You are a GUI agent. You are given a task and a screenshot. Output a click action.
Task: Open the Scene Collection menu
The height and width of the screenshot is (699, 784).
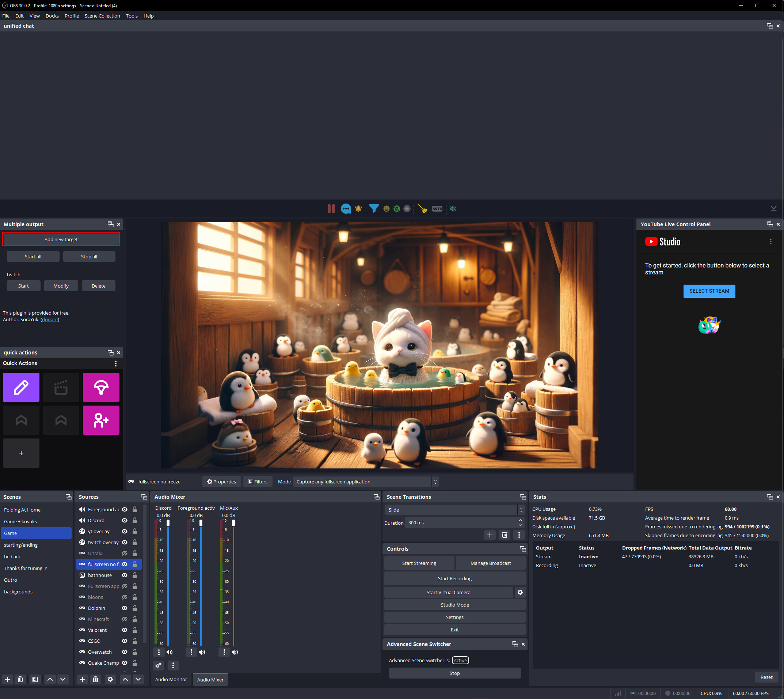tap(102, 16)
